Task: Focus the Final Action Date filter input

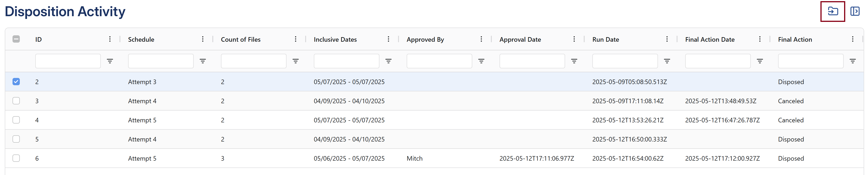Action: [718, 61]
